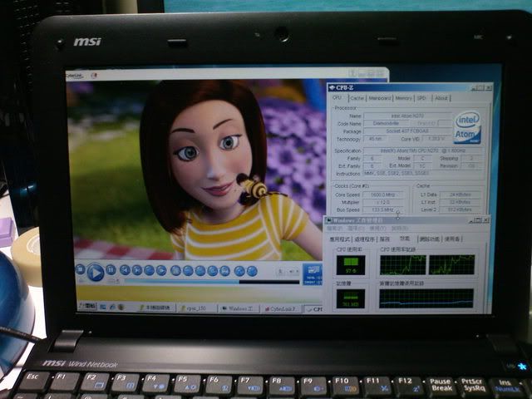The image size is (532, 399).
Task: Open the Start button on the taskbar
Action: tap(87, 306)
